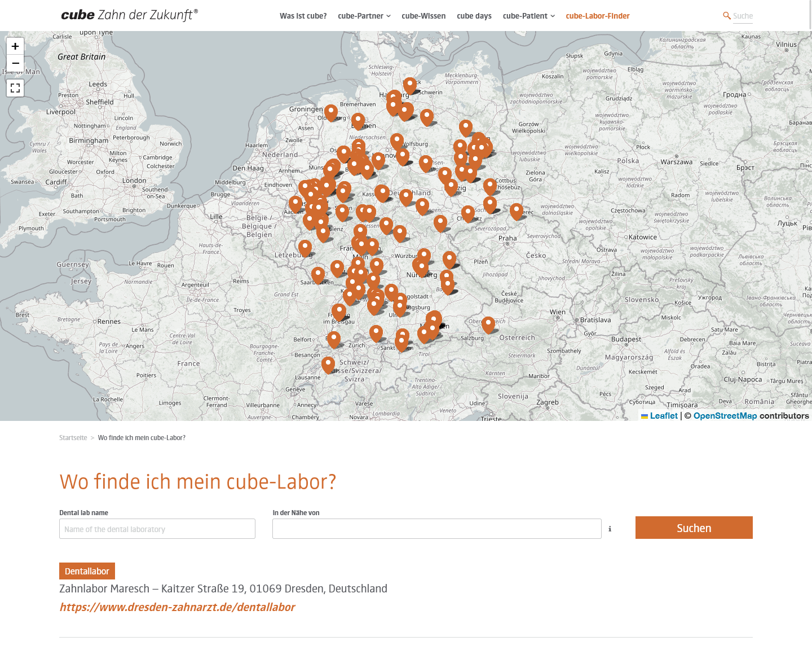Click the Dentallabor tag label

point(87,571)
